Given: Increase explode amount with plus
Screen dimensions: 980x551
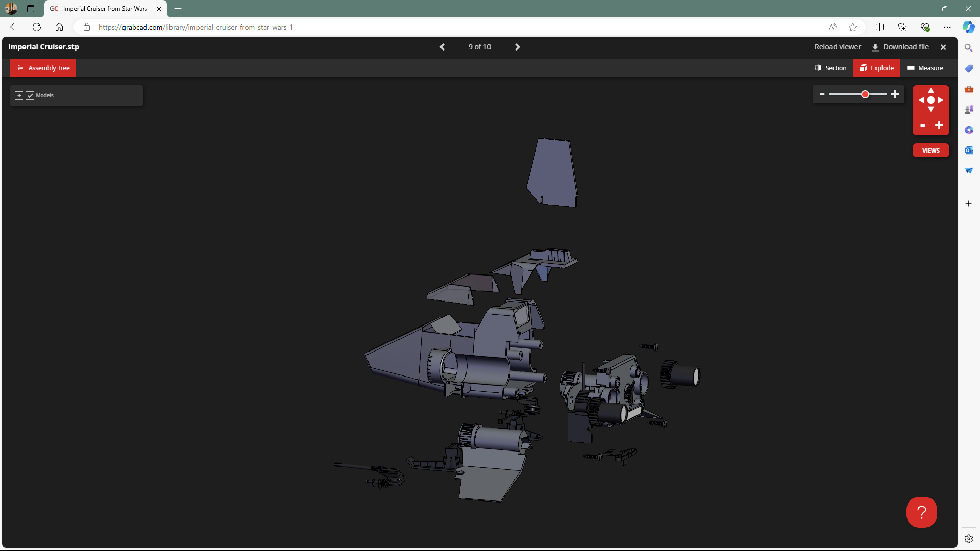Looking at the screenshot, I should pos(895,94).
